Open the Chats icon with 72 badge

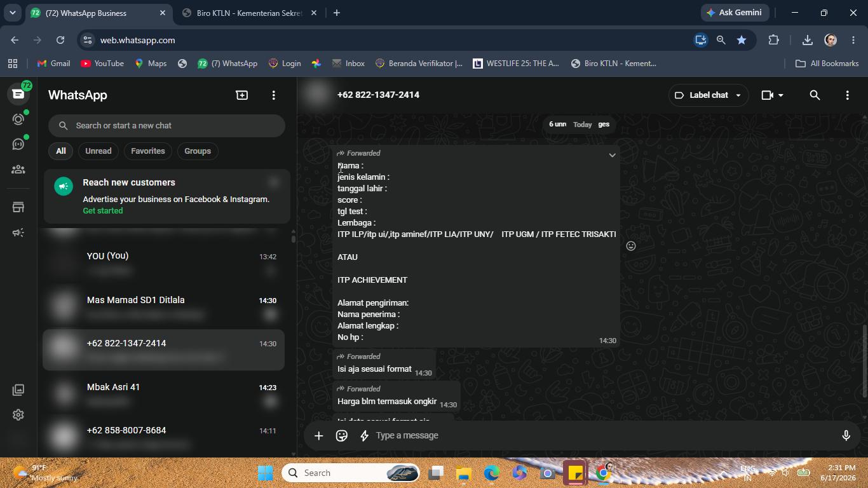(x=18, y=94)
